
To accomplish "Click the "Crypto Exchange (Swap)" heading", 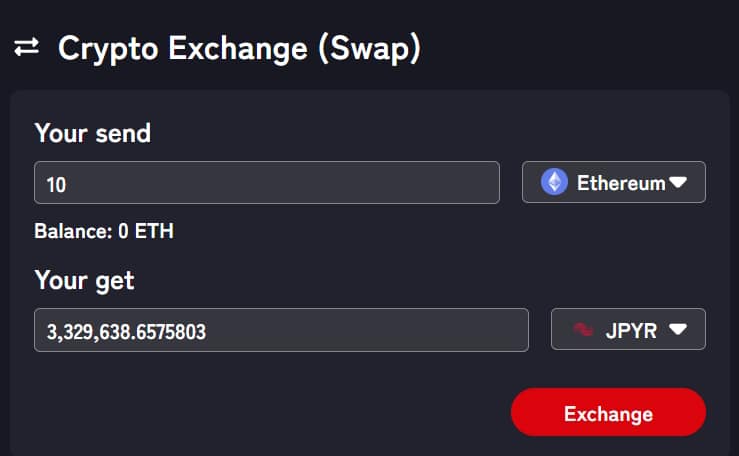I will tap(239, 48).
